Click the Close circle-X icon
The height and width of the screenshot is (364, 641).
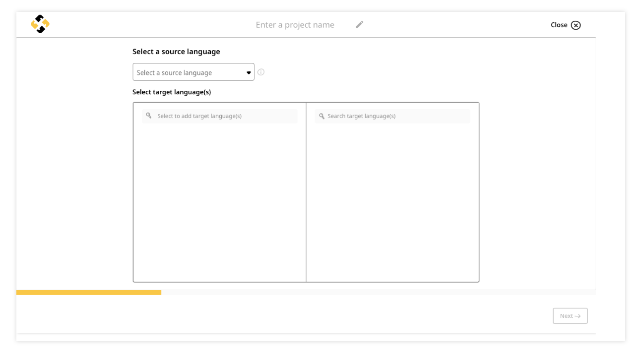[x=576, y=25]
